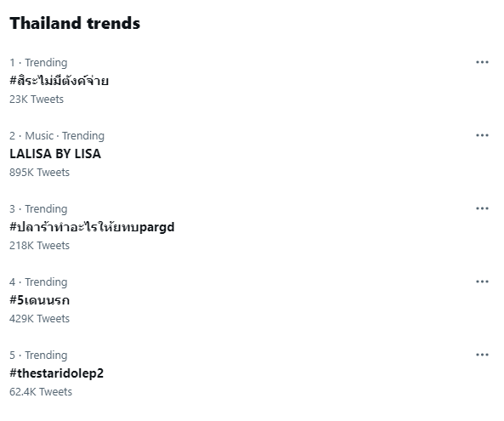Open more options for LALISA BY LISA trend

click(x=482, y=135)
